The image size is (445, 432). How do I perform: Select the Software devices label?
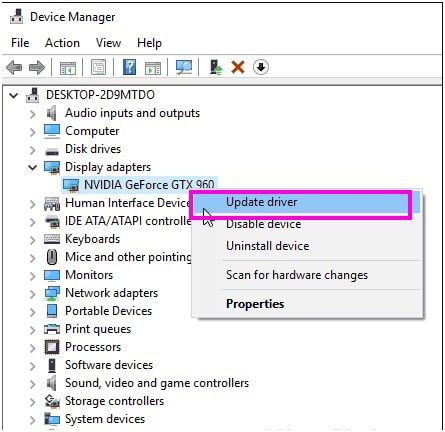[x=109, y=365]
